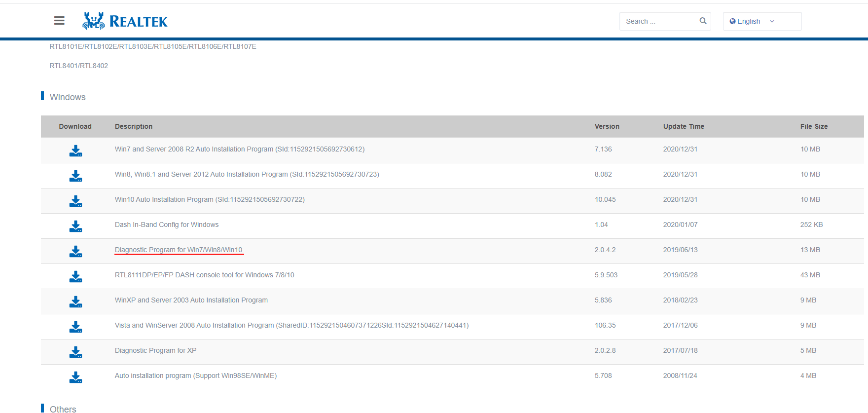
Task: Download Vista and WinServer 2008 installer
Action: click(75, 327)
